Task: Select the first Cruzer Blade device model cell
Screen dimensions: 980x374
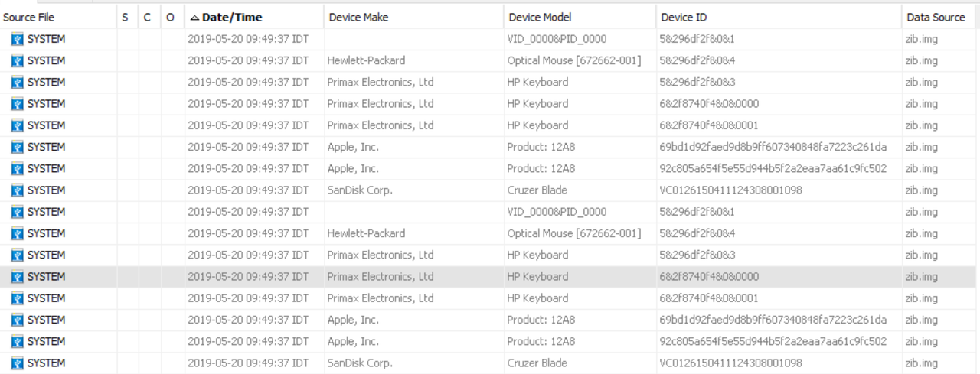Action: [537, 190]
